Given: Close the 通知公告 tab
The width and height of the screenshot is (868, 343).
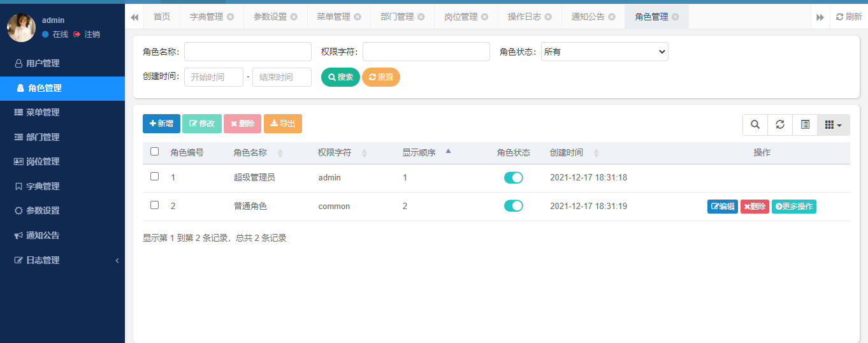Looking at the screenshot, I should point(612,17).
